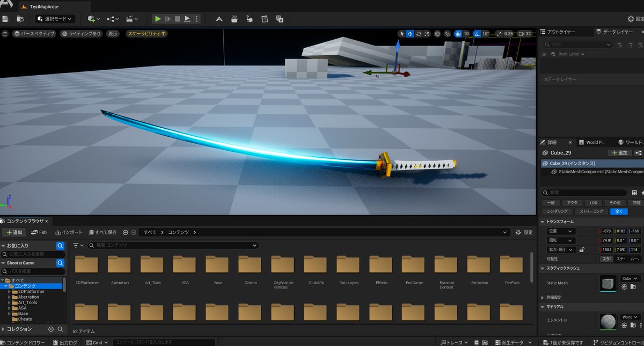This screenshot has width=644, height=346.
Task: Toggle world/local coordinate globe icon
Action: 437,33
